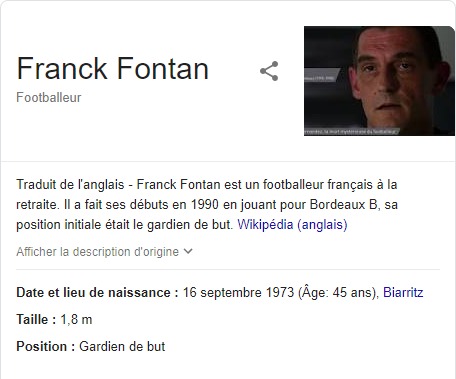Open the Biarritz birthplace link

point(403,293)
